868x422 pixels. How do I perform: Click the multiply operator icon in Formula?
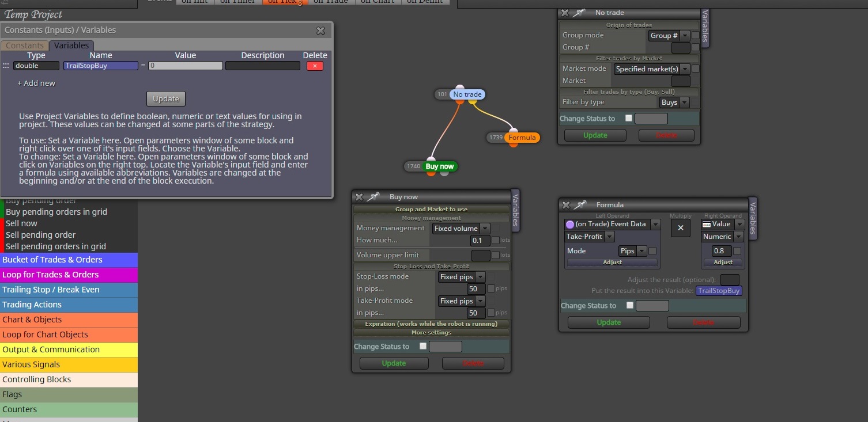680,228
